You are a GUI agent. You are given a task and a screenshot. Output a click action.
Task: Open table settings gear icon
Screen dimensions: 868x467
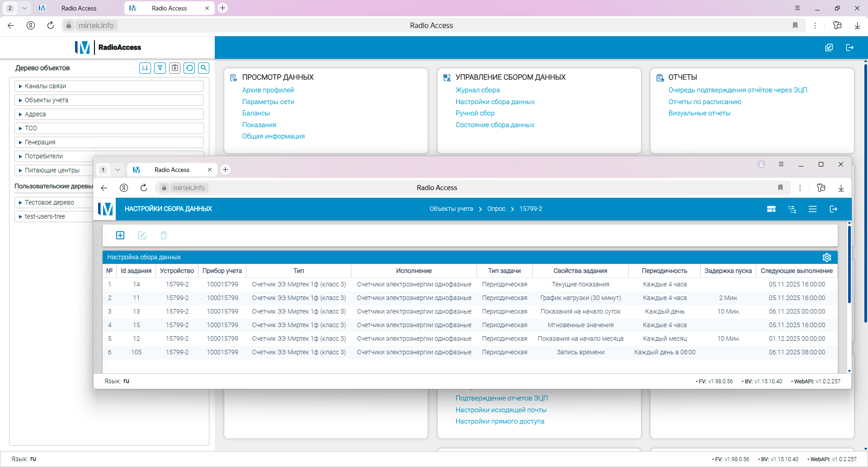coord(826,257)
